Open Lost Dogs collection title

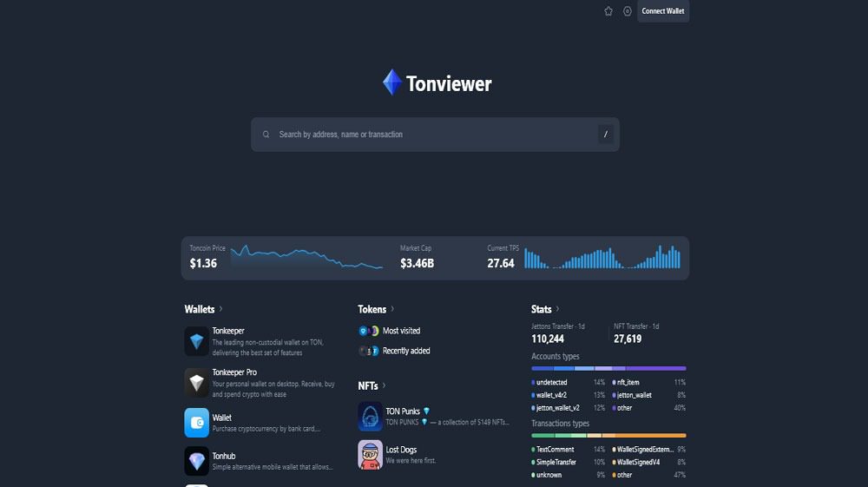click(401, 450)
